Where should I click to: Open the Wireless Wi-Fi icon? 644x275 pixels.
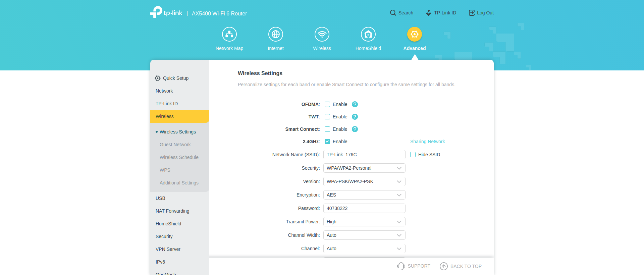(x=322, y=34)
